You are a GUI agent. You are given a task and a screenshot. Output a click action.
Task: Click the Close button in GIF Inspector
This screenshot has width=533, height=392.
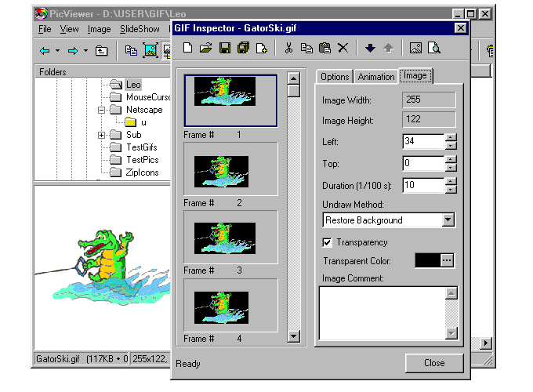(x=434, y=363)
